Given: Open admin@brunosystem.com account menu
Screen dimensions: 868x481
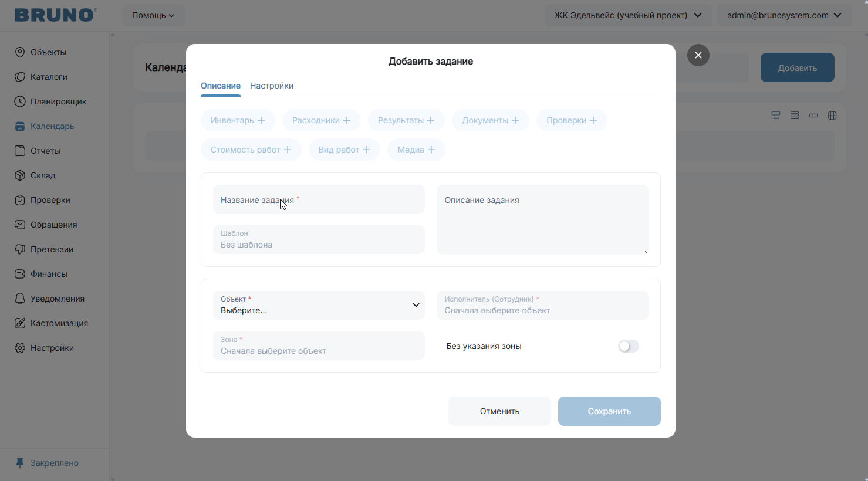Looking at the screenshot, I should 785,15.
